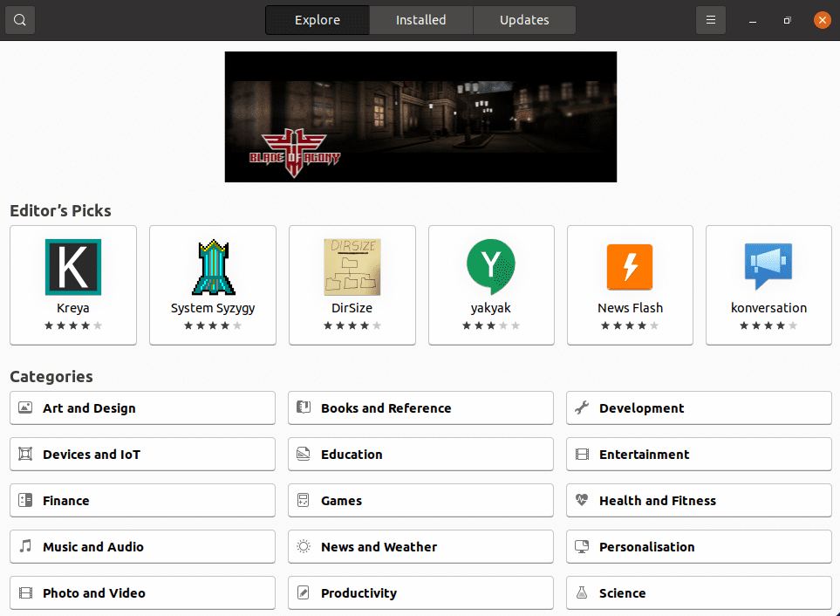This screenshot has height=616, width=840.
Task: Click the System Syzygy app name
Action: [x=213, y=309]
